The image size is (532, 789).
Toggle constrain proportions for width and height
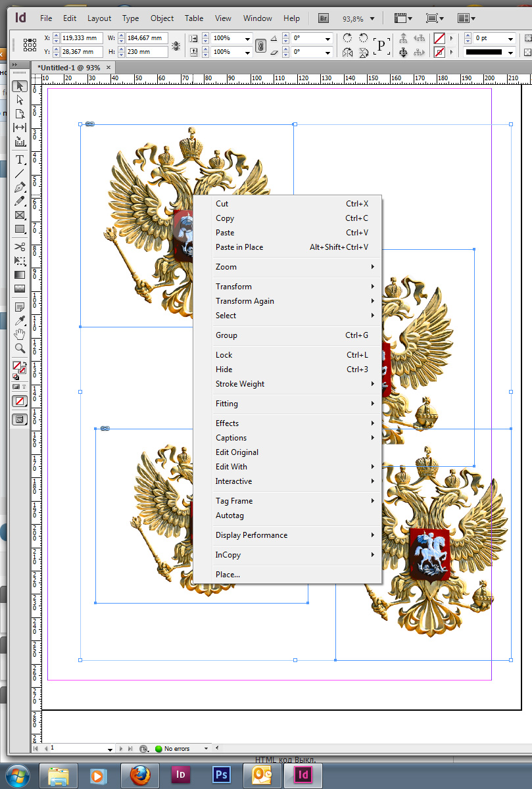click(176, 45)
